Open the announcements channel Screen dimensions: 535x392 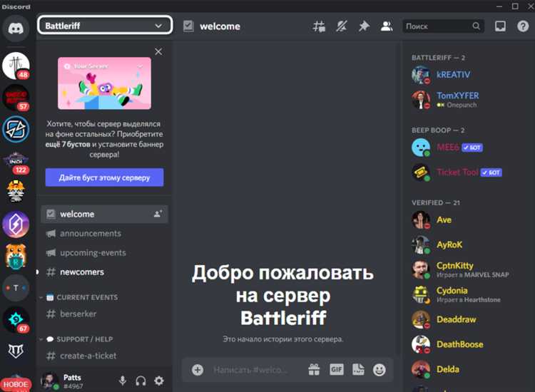[104, 234]
